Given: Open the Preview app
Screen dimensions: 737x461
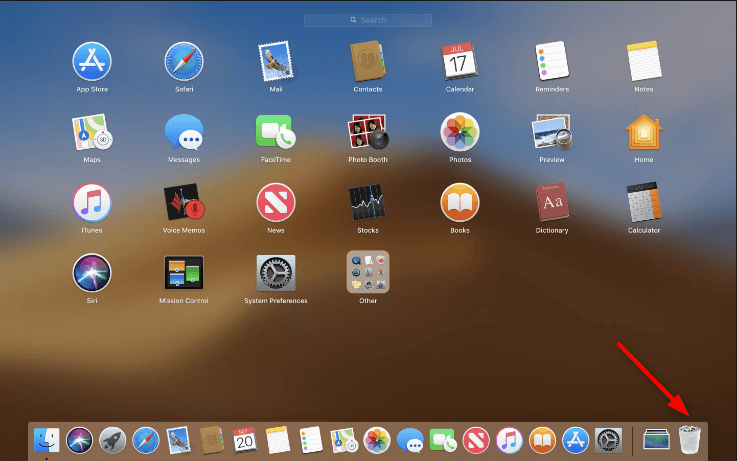Looking at the screenshot, I should click(x=552, y=132).
